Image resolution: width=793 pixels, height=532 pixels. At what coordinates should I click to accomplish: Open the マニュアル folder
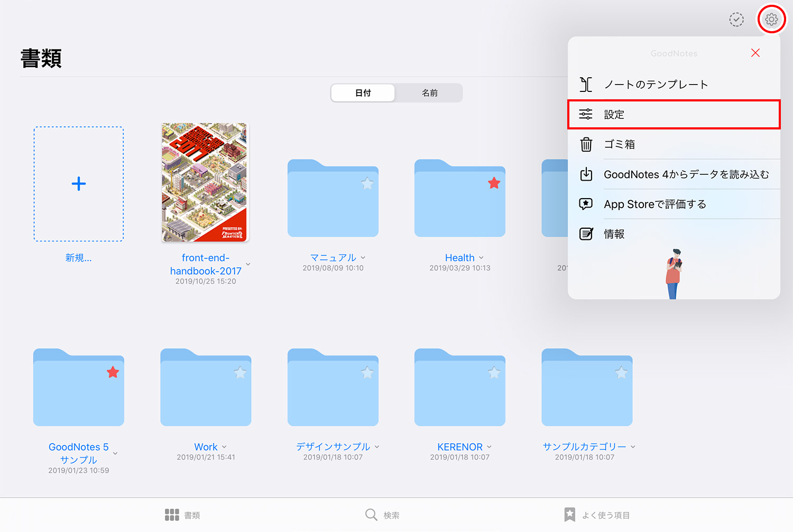[333, 198]
